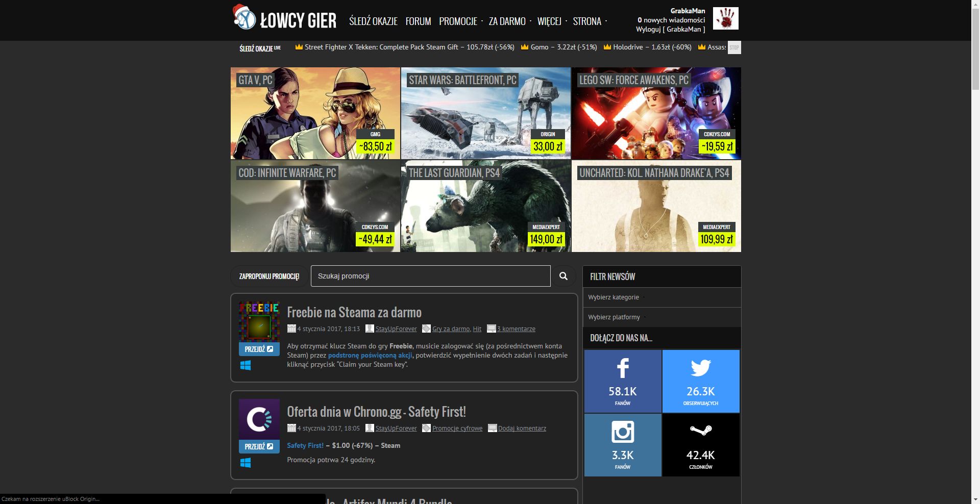
Task: Click the Wyloguj logout link
Action: [x=648, y=29]
